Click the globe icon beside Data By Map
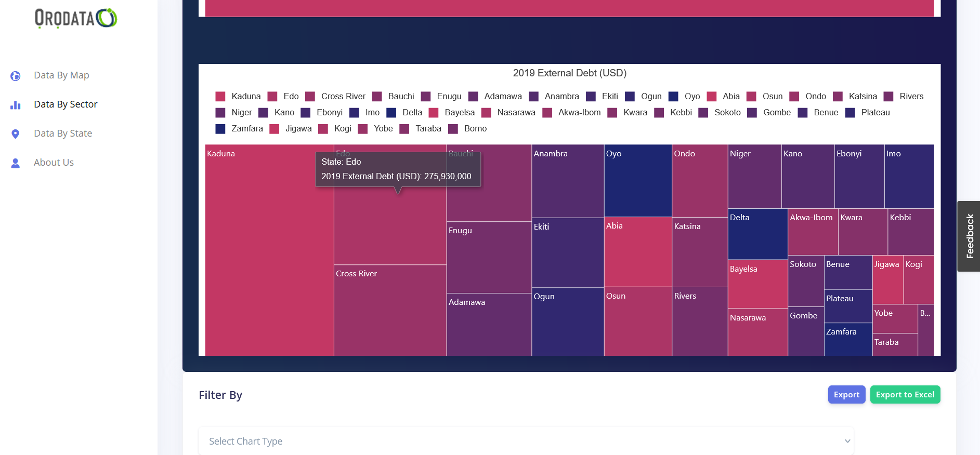 click(16, 76)
